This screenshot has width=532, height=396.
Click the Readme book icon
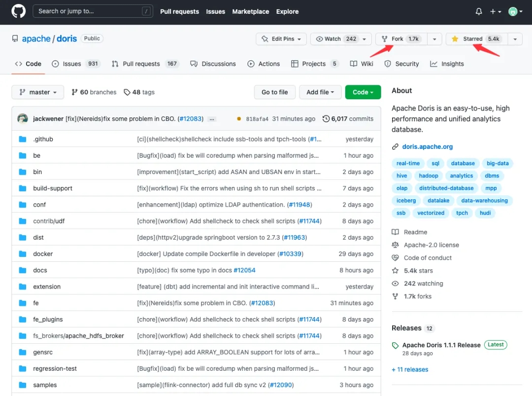[395, 232]
